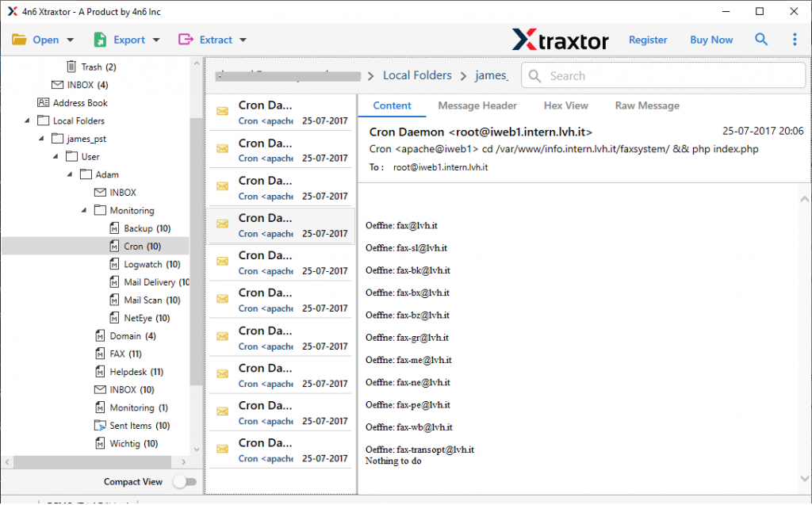Toggle the Compact View switch
Viewport: 812px width, 505px height.
point(186,481)
